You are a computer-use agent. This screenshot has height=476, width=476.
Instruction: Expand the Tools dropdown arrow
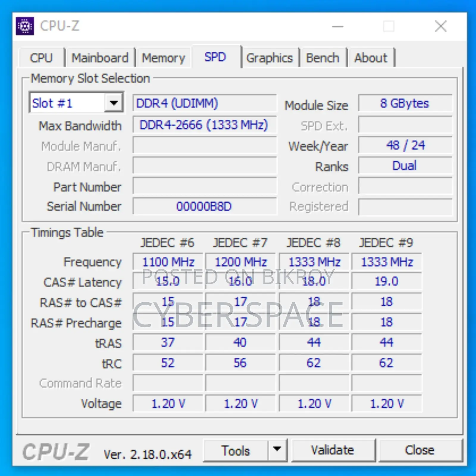coord(277,450)
